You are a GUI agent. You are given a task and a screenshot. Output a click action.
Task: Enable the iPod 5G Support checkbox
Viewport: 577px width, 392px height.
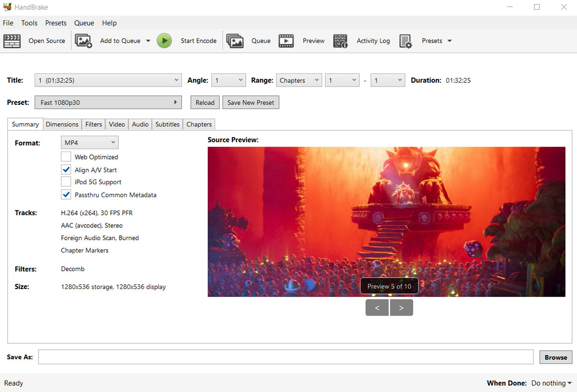66,182
